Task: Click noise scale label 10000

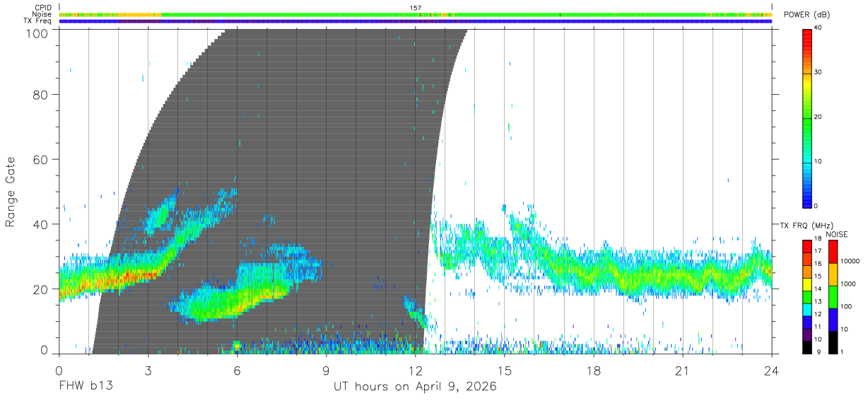Action: click(x=850, y=262)
